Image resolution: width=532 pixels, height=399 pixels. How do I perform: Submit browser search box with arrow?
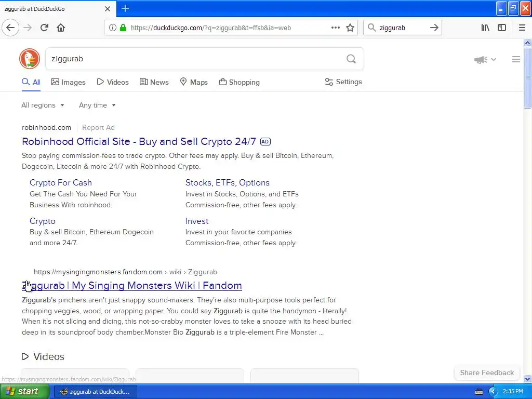[x=434, y=28]
